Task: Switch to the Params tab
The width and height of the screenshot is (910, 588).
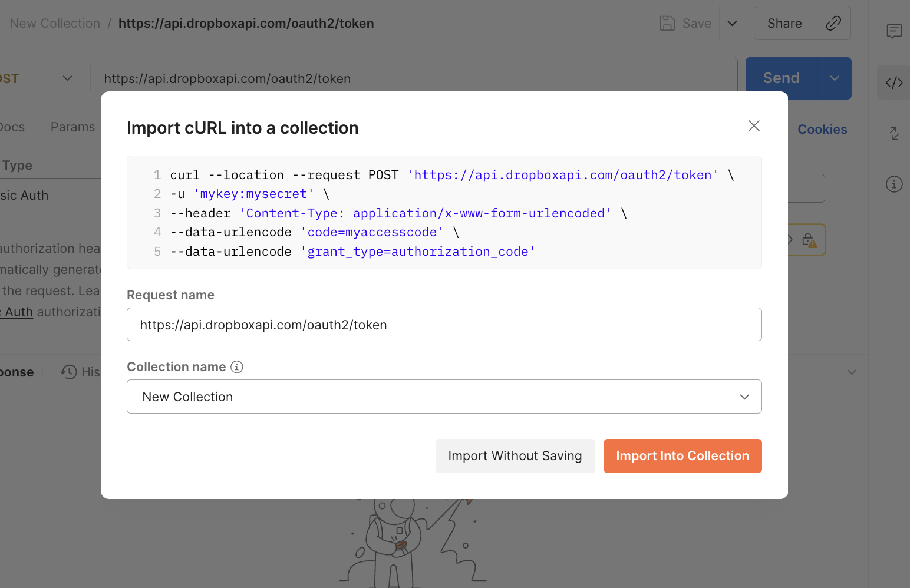Action: (x=72, y=127)
